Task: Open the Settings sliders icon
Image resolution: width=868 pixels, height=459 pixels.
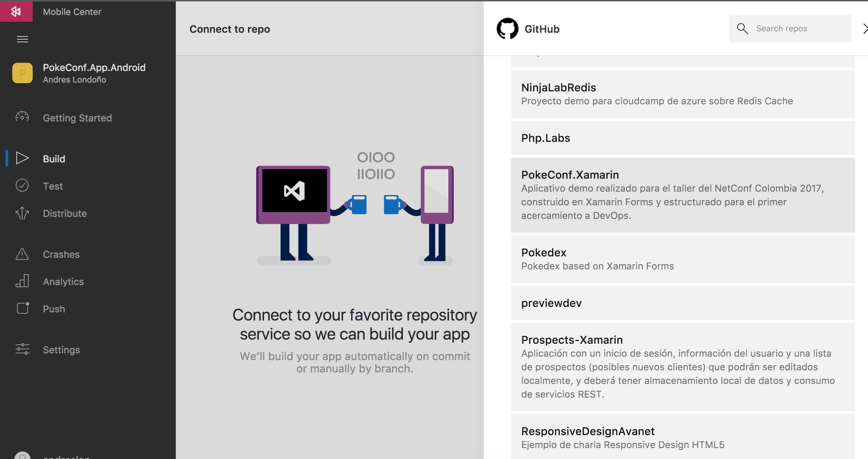Action: (22, 349)
